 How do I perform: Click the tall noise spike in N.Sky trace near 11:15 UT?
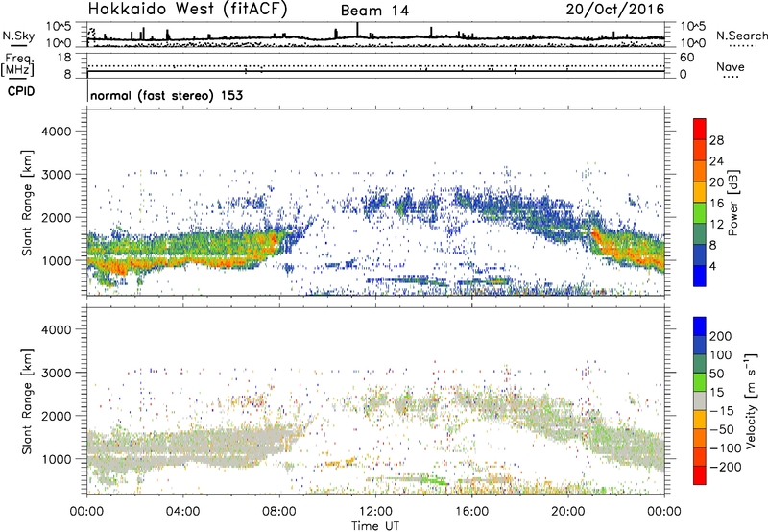(x=357, y=30)
